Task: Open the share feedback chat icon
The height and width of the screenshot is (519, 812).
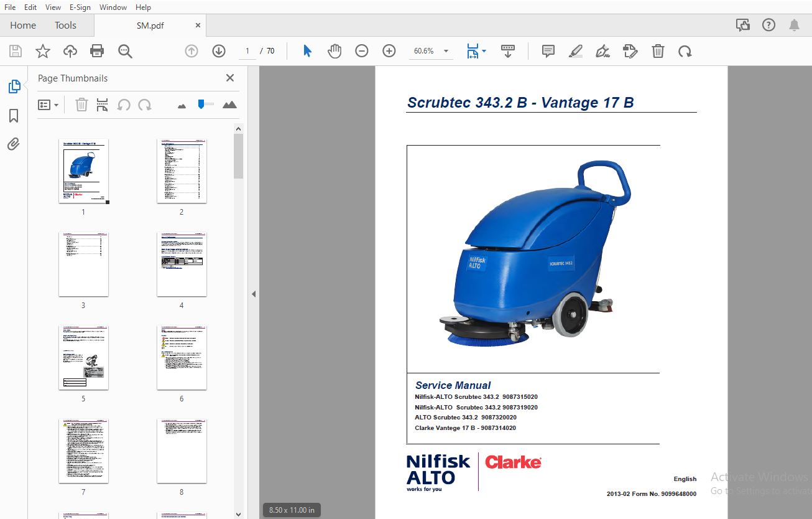Action: [x=743, y=25]
